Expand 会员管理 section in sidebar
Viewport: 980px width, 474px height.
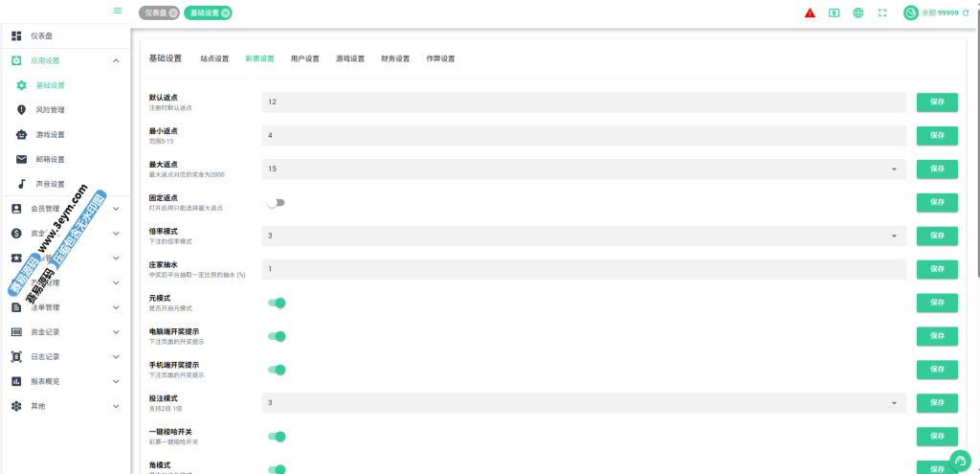(65, 208)
